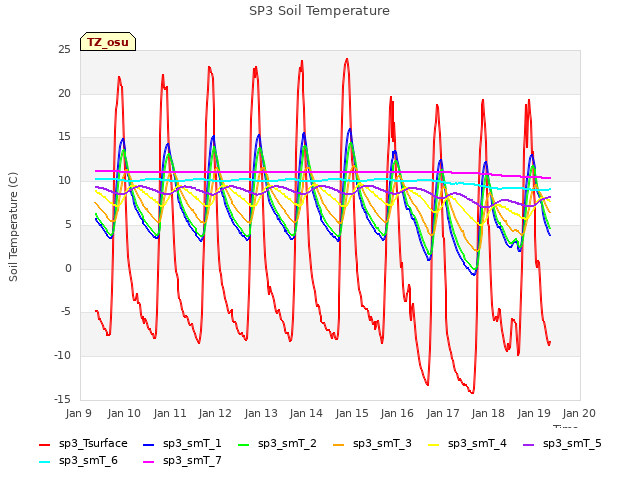Click the -5 y-axis tick label

pos(64,312)
